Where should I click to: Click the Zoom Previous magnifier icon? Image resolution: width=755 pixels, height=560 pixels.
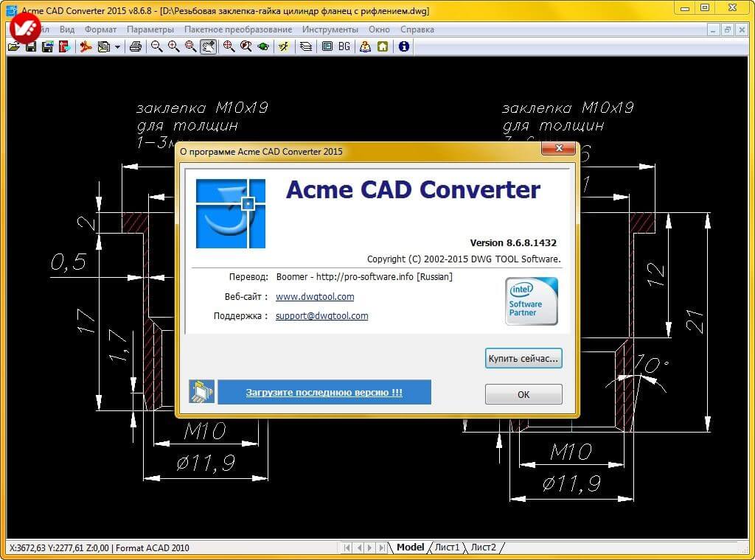click(246, 46)
